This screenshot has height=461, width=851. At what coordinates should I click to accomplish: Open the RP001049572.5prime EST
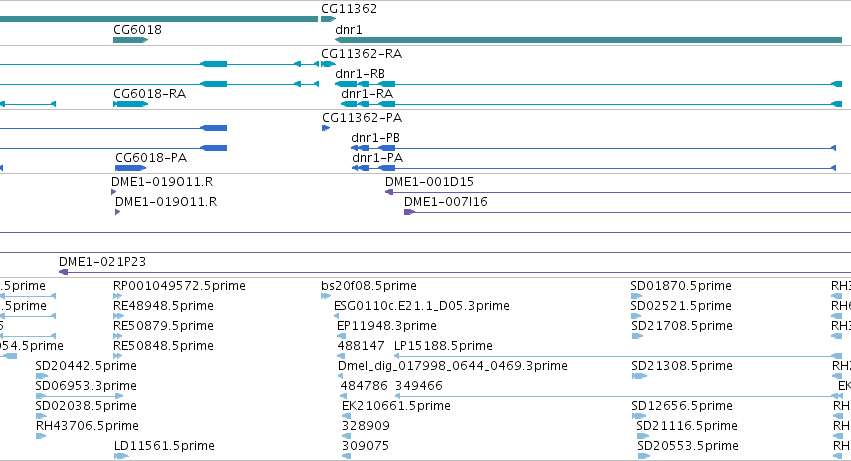(x=117, y=296)
